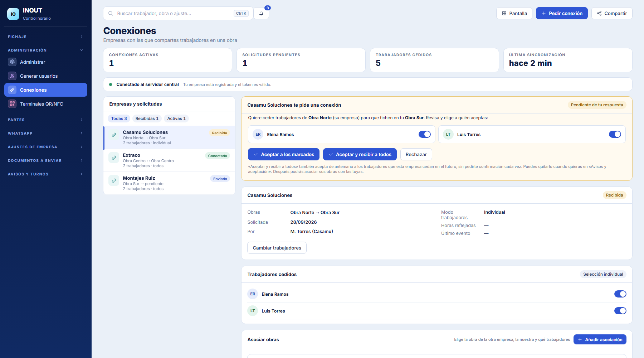Click ER avatar in Trabajadores cedidos

click(x=253, y=294)
